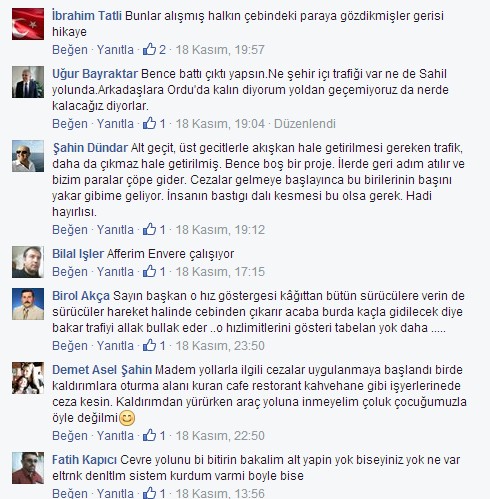Click Yanıtla under Şahin Dündar's comment
490x499 pixels.
point(115,230)
